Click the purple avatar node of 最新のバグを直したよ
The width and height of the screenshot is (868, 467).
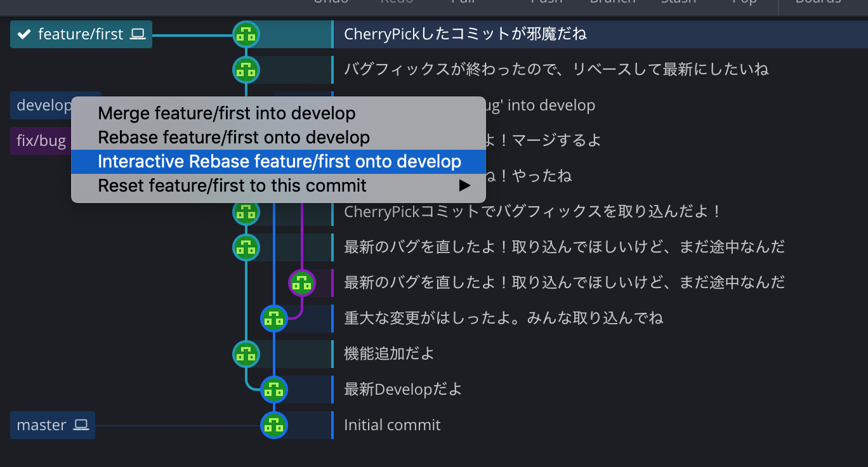tap(302, 283)
